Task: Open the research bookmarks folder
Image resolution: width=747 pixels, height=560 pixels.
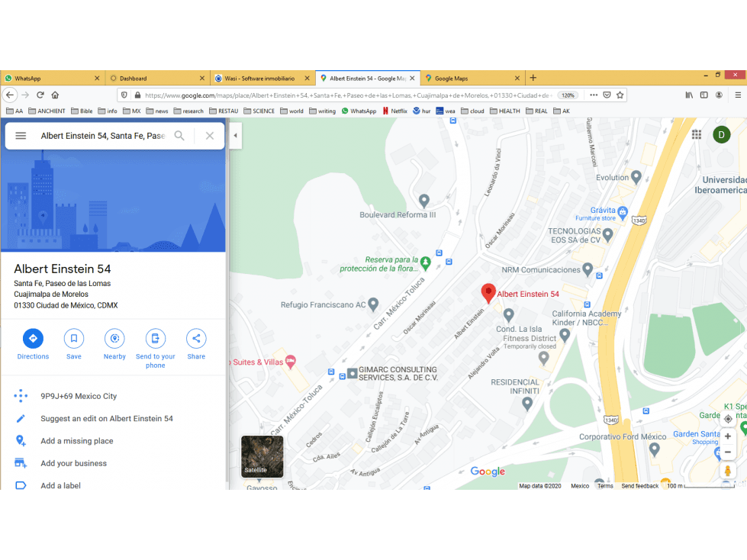Action: [188, 111]
